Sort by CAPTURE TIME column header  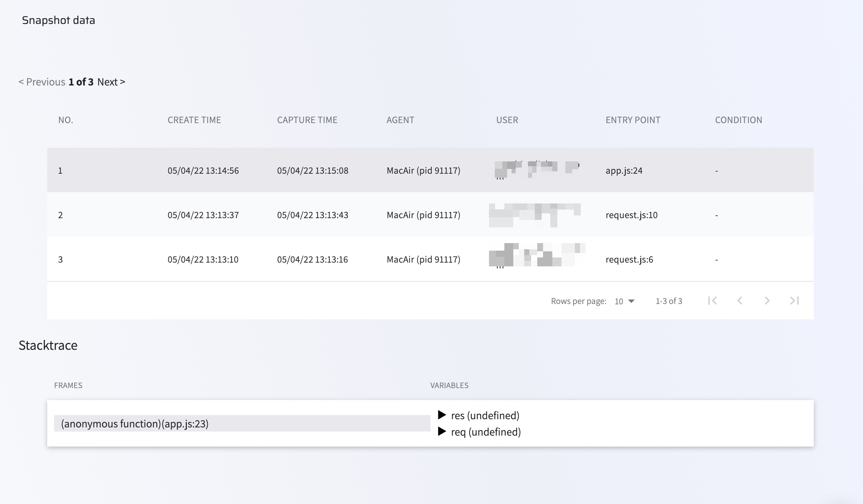(307, 120)
